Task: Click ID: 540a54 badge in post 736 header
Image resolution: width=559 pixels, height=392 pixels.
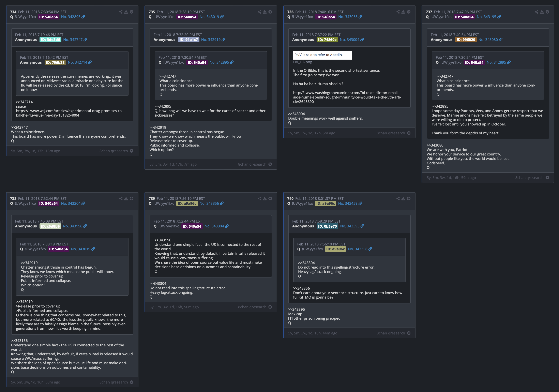Action: 326,17
